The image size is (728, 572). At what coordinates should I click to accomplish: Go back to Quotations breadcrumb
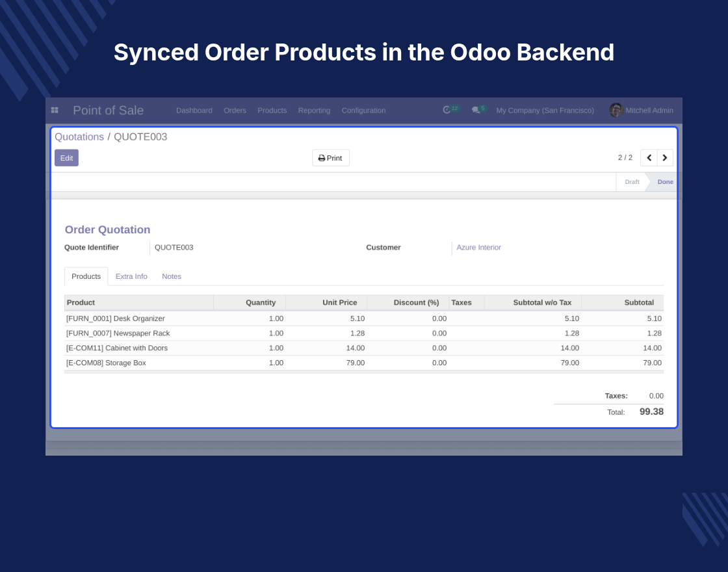79,137
